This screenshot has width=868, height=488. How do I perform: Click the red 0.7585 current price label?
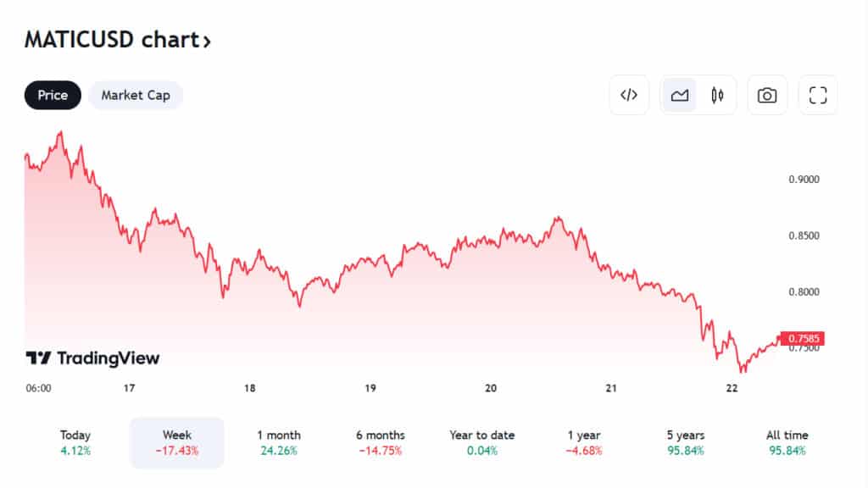[802, 338]
